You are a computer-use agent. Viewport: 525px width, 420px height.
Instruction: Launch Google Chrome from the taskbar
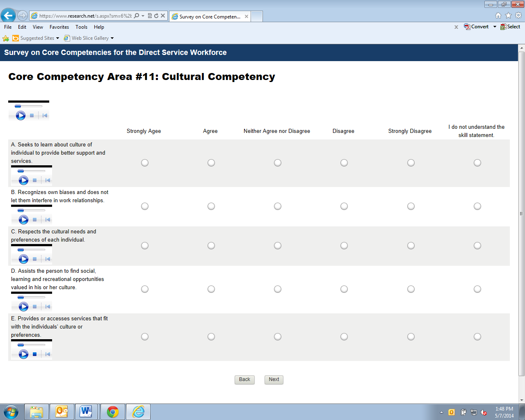point(112,412)
